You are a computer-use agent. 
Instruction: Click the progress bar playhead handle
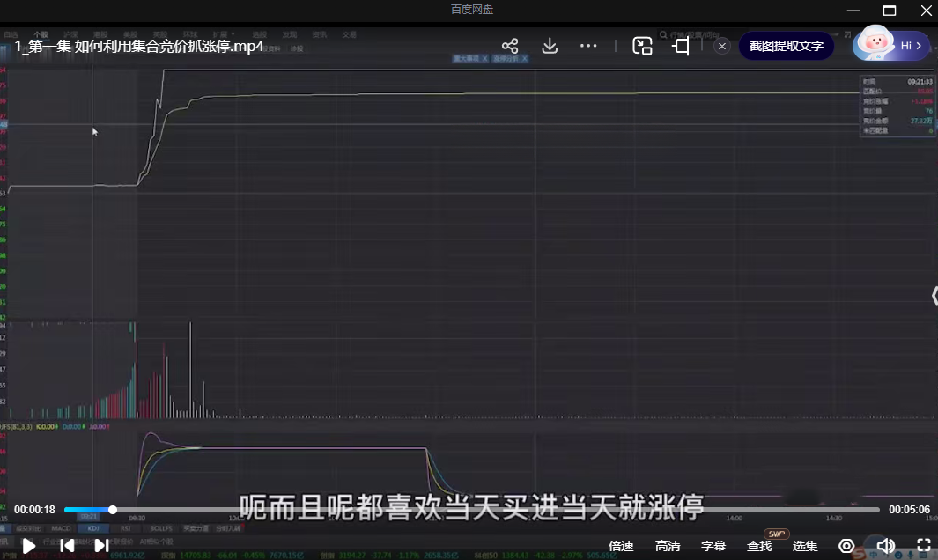coord(113,510)
